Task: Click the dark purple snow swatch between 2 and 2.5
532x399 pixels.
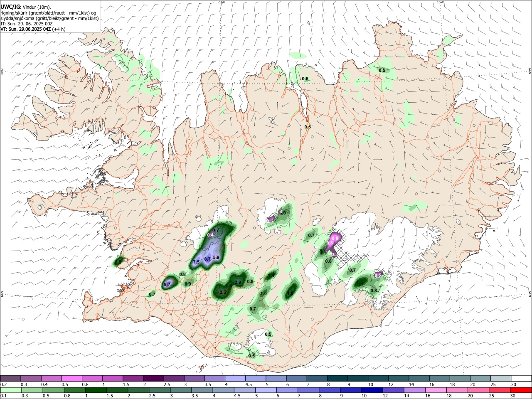Action: [153, 378]
